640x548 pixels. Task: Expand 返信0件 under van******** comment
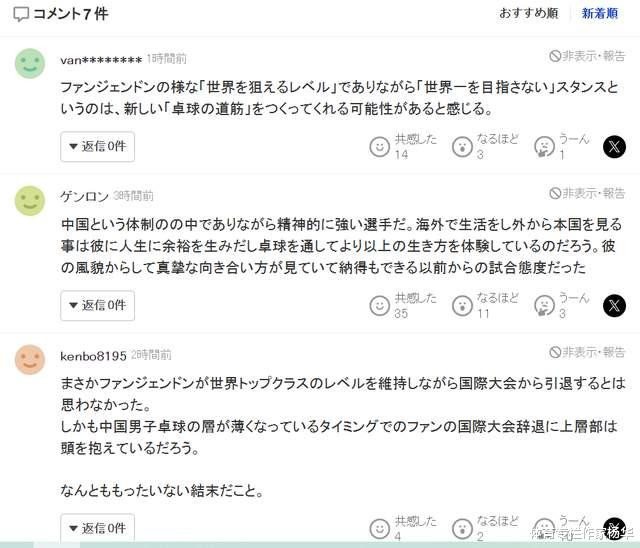[98, 146]
